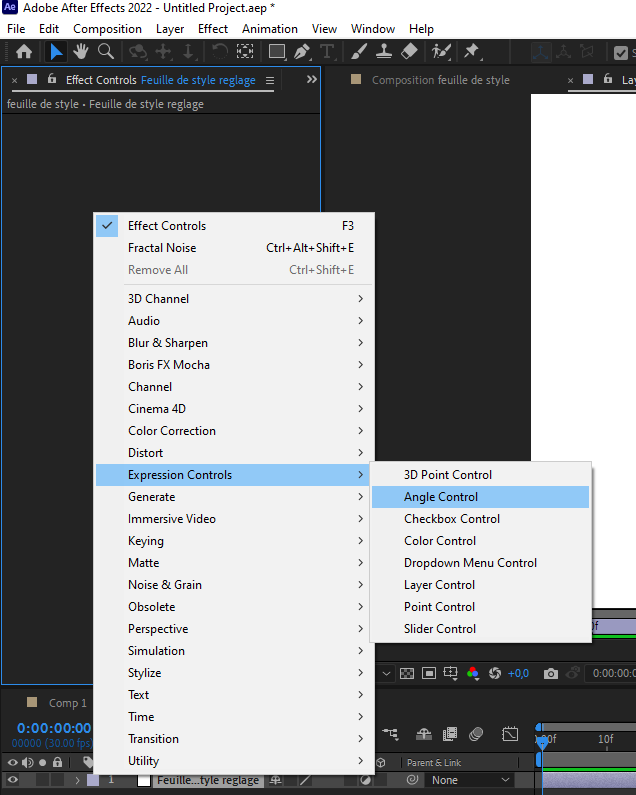636x795 pixels.
Task: Select the Hand tool
Action: coord(82,52)
